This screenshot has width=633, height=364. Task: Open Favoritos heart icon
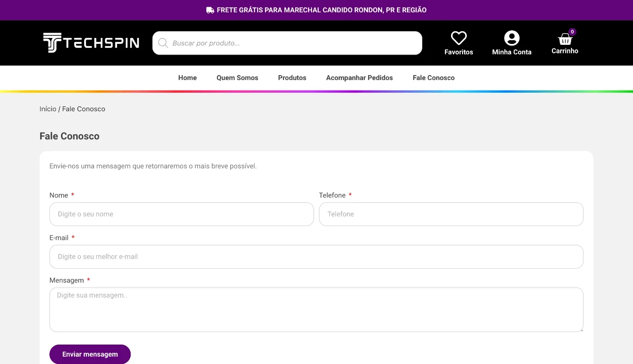(458, 38)
